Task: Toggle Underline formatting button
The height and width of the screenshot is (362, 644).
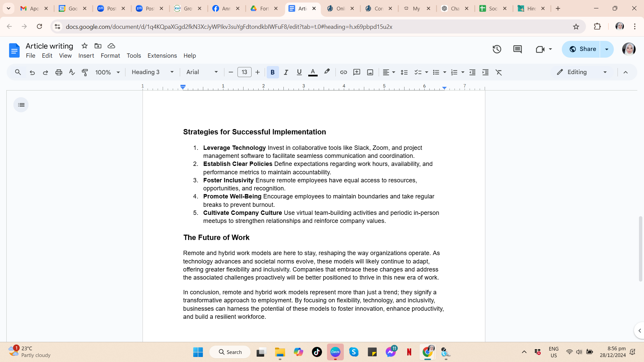Action: tap(299, 72)
